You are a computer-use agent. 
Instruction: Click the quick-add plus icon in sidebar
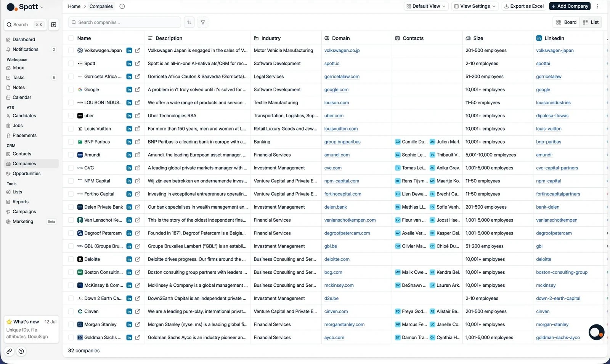click(x=54, y=25)
